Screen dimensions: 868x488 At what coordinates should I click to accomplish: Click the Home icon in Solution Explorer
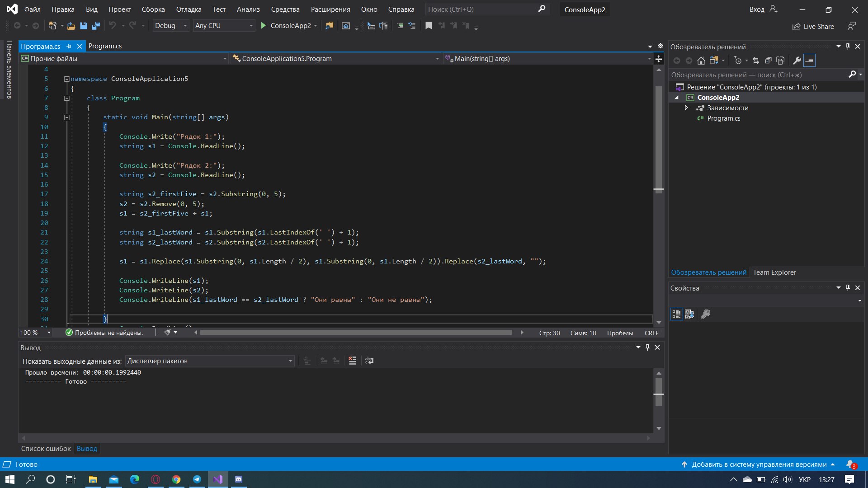(x=701, y=61)
